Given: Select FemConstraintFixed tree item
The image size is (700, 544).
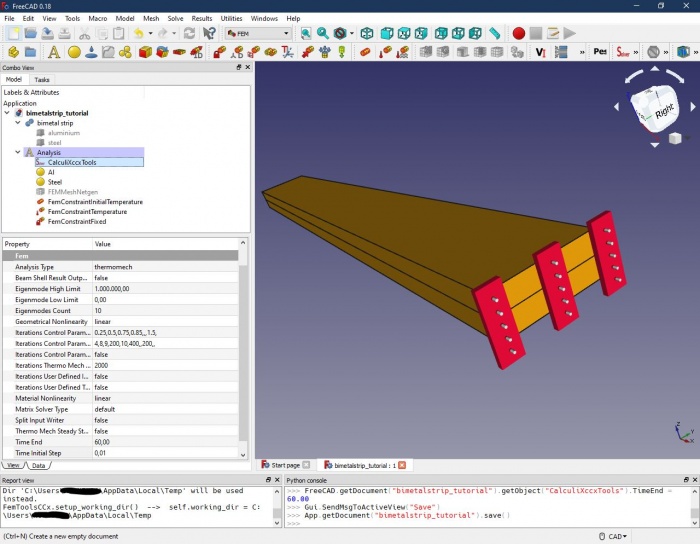Looking at the screenshot, I should pyautogui.click(x=77, y=221).
